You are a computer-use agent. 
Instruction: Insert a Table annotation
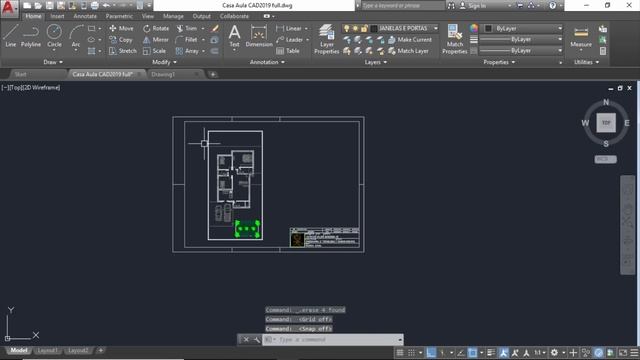(x=288, y=51)
